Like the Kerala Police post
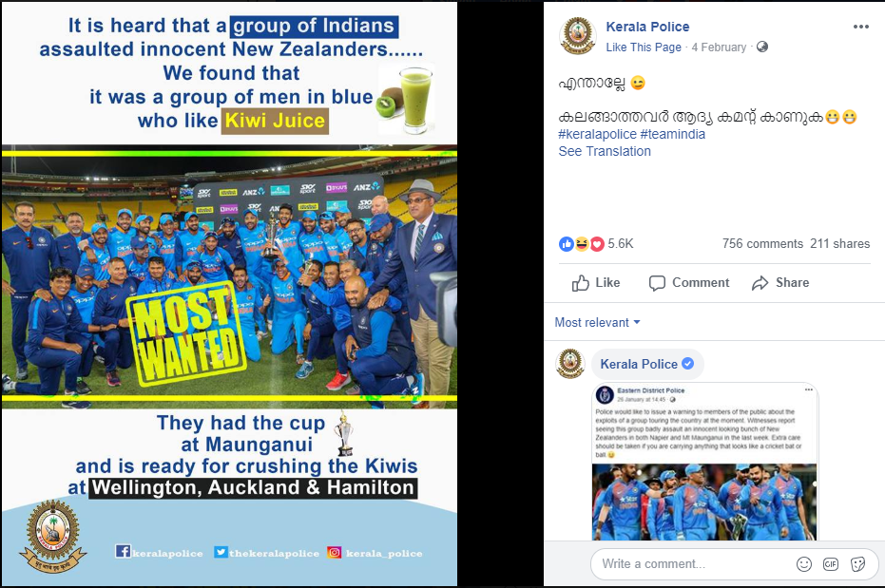This screenshot has height=588, width=885. point(596,282)
